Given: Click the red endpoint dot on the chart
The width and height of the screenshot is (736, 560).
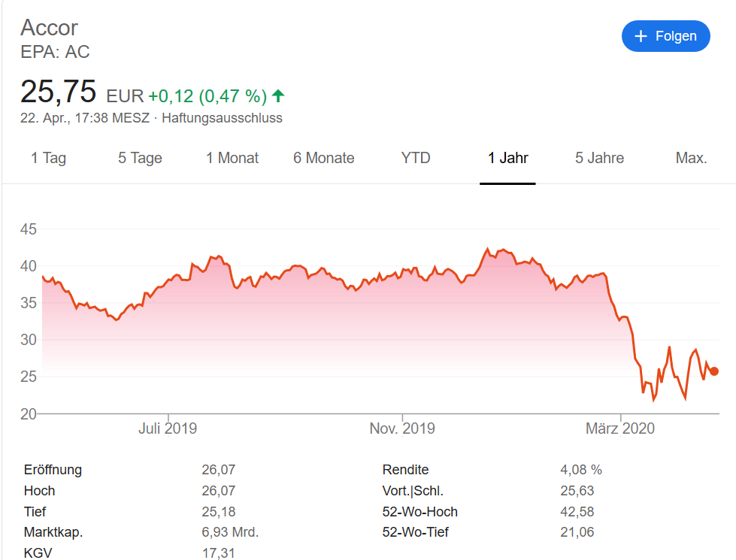Looking at the screenshot, I should (713, 371).
